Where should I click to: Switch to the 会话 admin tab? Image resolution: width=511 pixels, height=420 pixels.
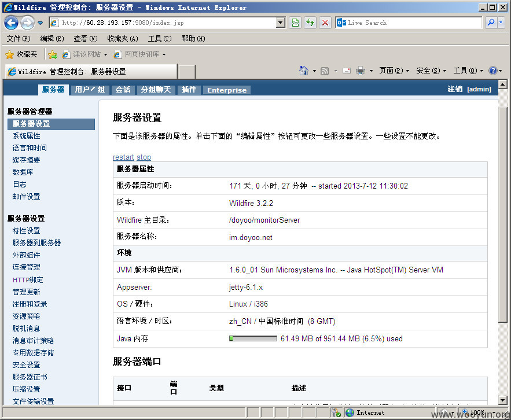(123, 90)
